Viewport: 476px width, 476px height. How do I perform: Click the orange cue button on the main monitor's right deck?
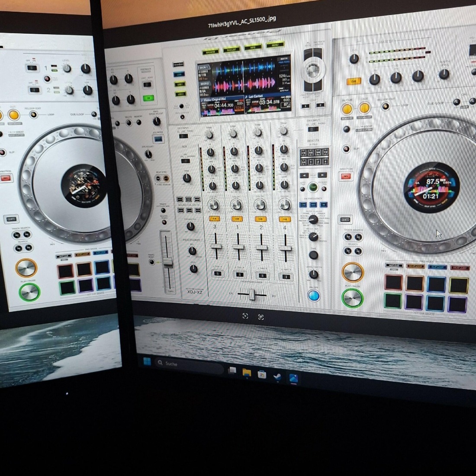pos(352,272)
